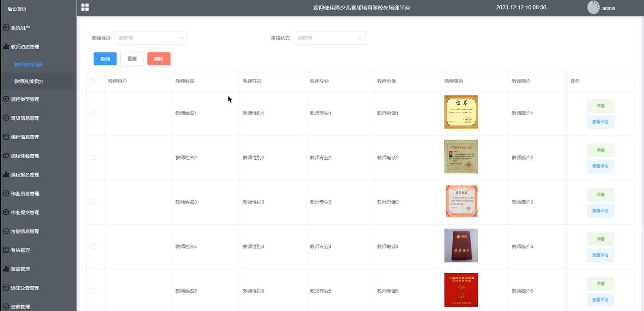Click the 重置 button

[x=132, y=59]
